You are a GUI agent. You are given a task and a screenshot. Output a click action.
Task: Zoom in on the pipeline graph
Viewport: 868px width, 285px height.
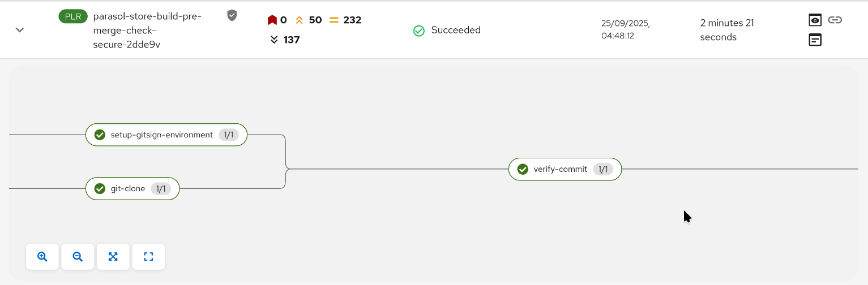tap(42, 257)
